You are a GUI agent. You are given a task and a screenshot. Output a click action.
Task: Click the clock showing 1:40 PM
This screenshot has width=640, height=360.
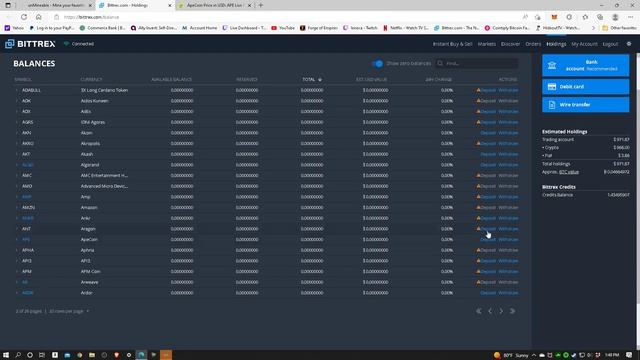[x=612, y=355]
